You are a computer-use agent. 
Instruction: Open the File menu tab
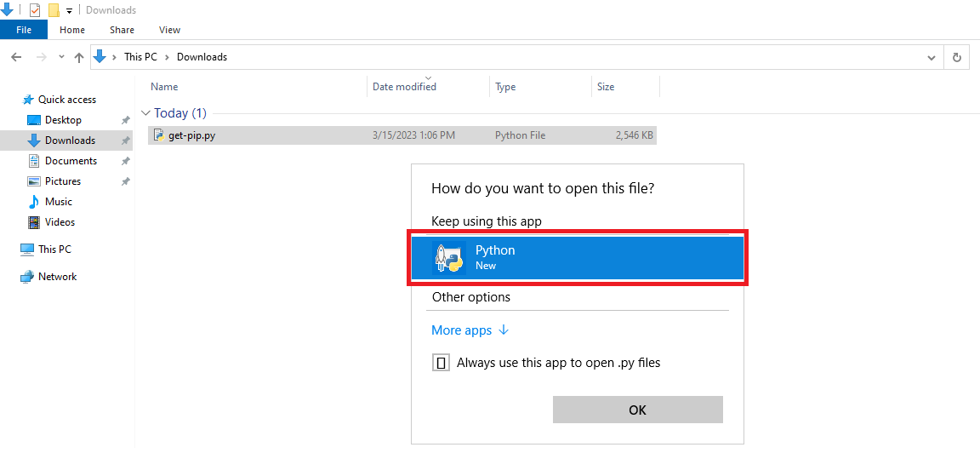click(x=24, y=30)
